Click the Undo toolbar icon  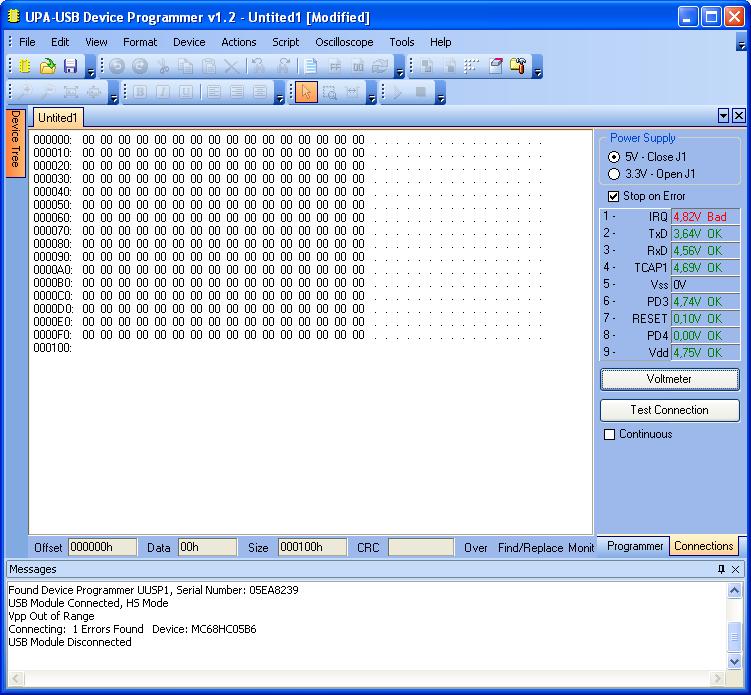tap(117, 66)
